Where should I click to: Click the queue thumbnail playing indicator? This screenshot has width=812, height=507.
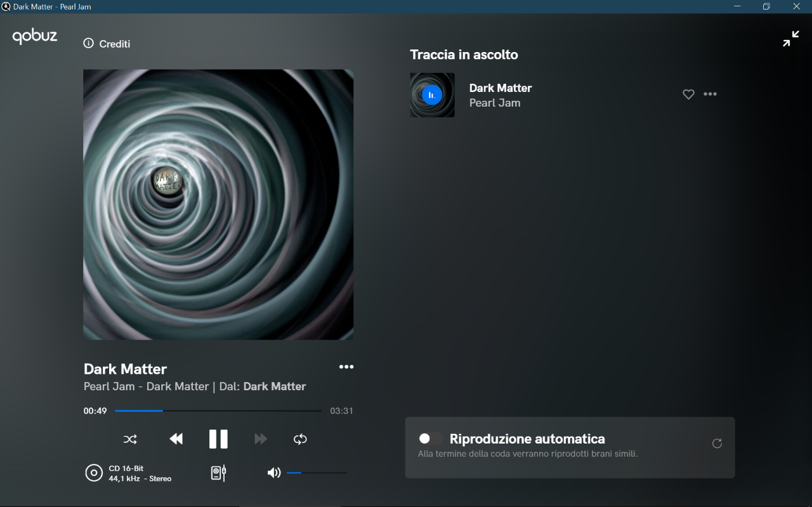[x=432, y=95]
